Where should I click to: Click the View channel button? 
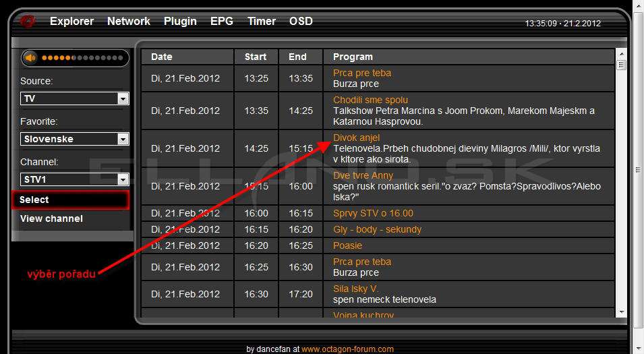[x=51, y=219]
